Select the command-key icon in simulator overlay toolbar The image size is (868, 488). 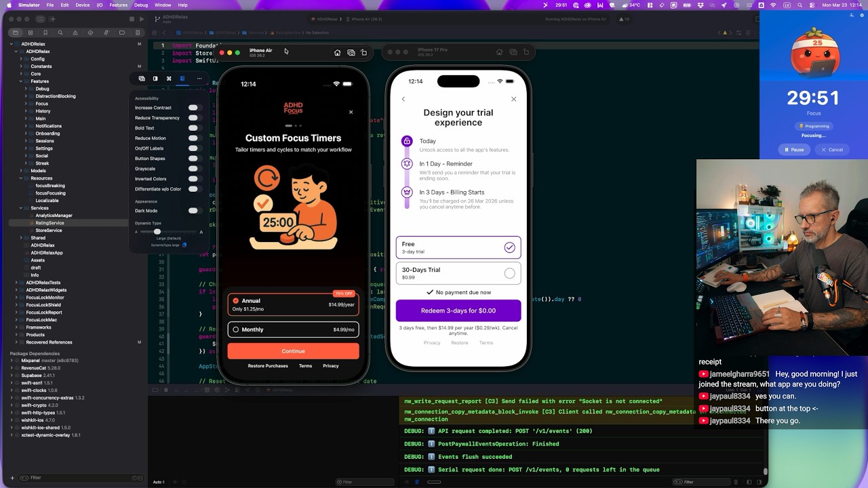click(x=169, y=79)
